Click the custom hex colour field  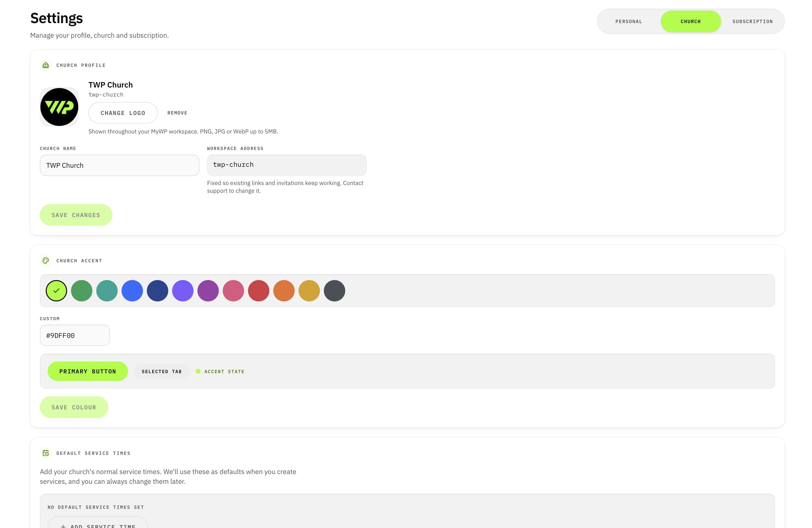click(x=75, y=335)
